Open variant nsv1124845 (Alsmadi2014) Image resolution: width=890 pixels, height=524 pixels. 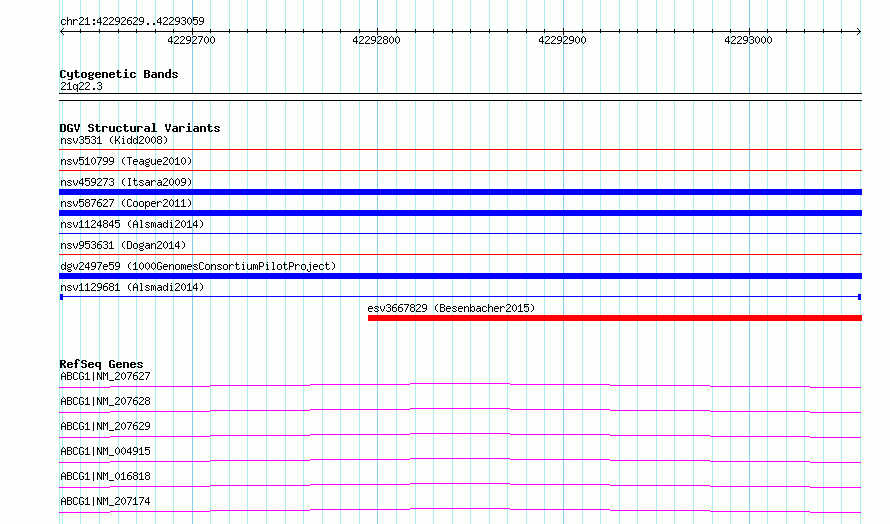pos(132,224)
